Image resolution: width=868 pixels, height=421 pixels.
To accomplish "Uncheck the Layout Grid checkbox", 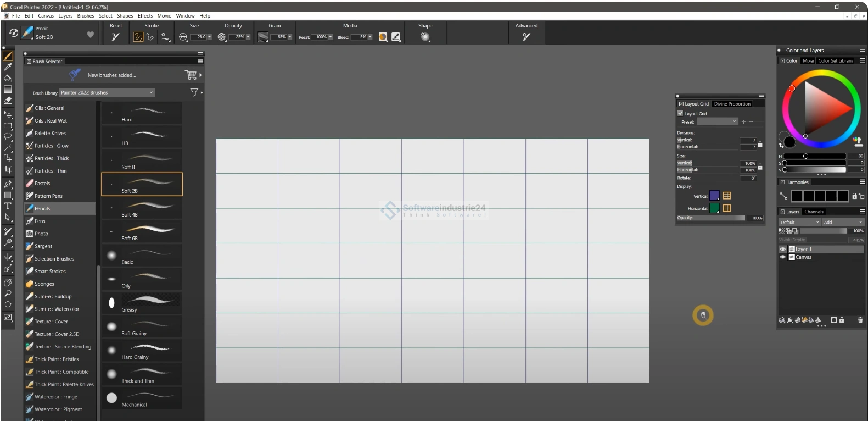I will [680, 113].
